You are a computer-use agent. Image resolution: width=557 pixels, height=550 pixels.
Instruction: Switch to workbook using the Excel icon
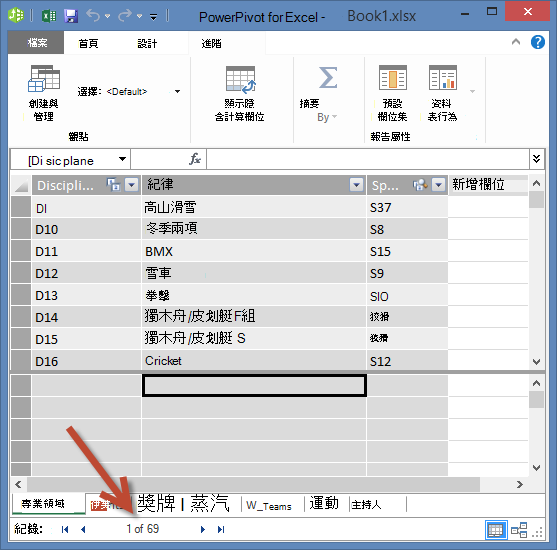click(49, 16)
